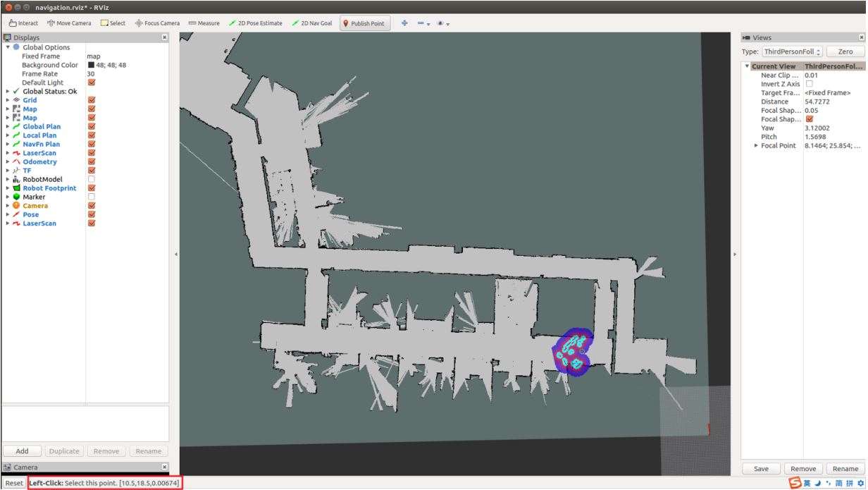This screenshot has width=868, height=490.
Task: Expand the Global Status: Ok node
Action: (8, 91)
